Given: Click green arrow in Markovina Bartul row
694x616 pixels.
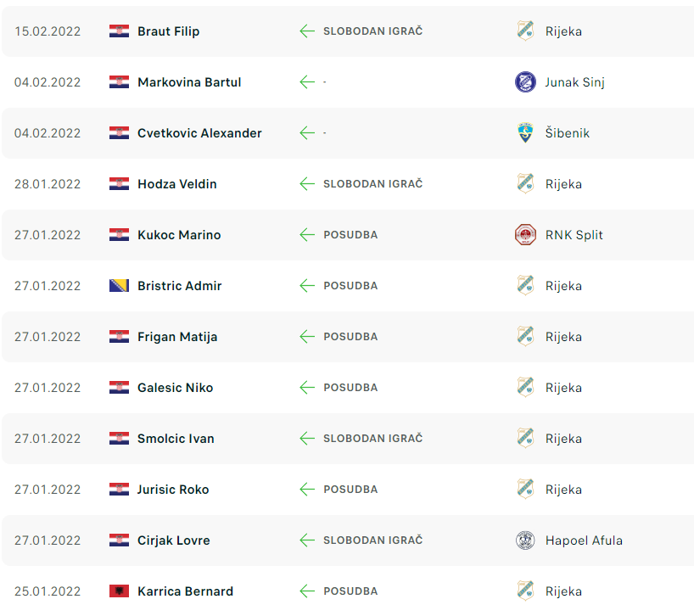Looking at the screenshot, I should 307,82.
